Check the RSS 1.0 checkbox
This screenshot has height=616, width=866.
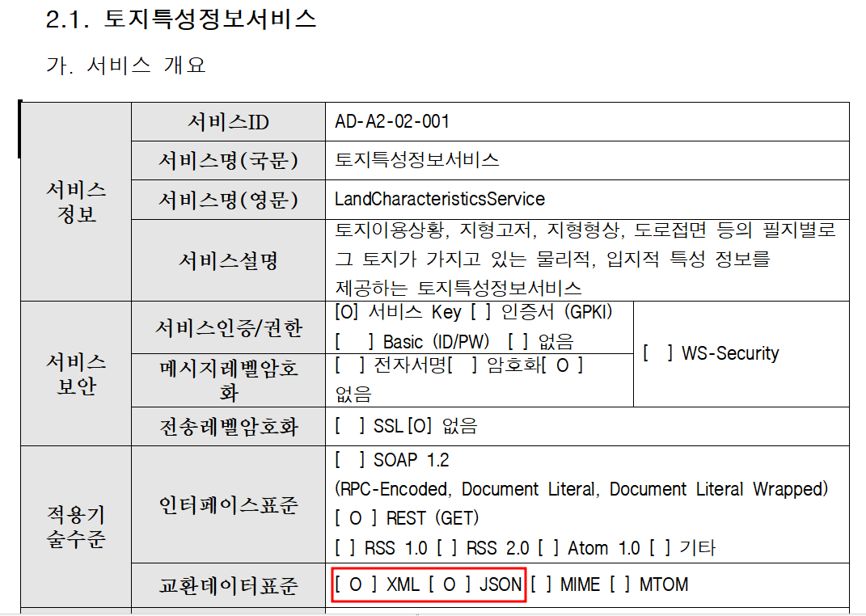pyautogui.click(x=344, y=548)
